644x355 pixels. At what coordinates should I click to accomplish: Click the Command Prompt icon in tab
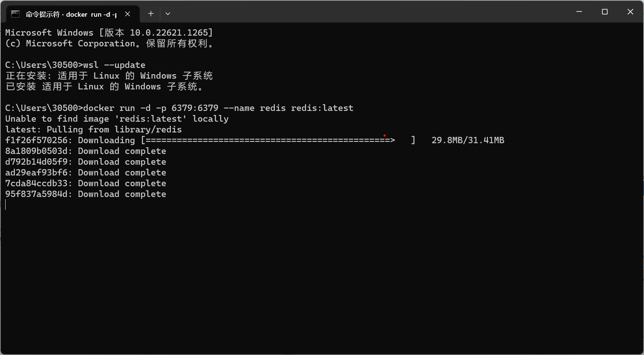click(15, 14)
